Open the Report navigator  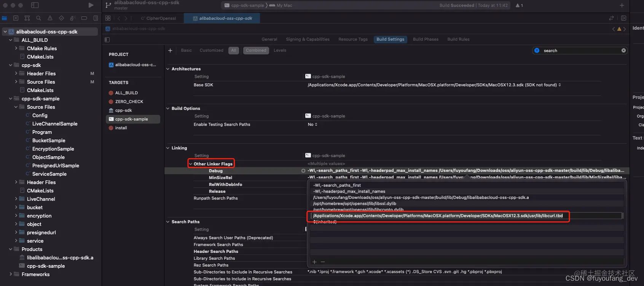[x=96, y=18]
